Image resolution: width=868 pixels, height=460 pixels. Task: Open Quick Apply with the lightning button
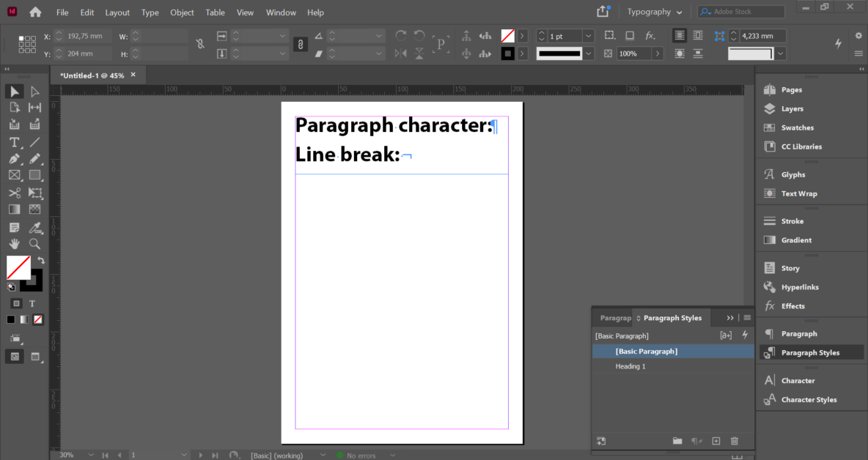tap(745, 335)
